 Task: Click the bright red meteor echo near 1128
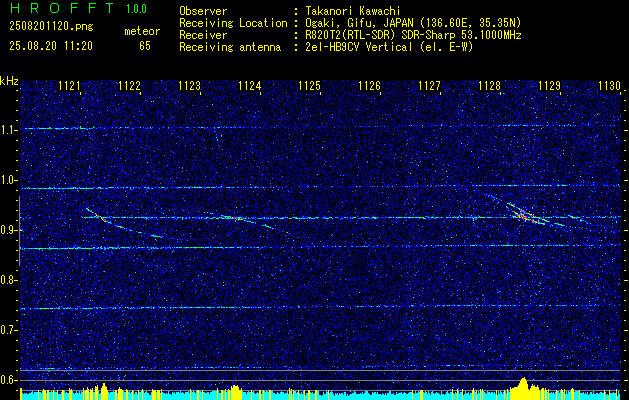click(525, 214)
